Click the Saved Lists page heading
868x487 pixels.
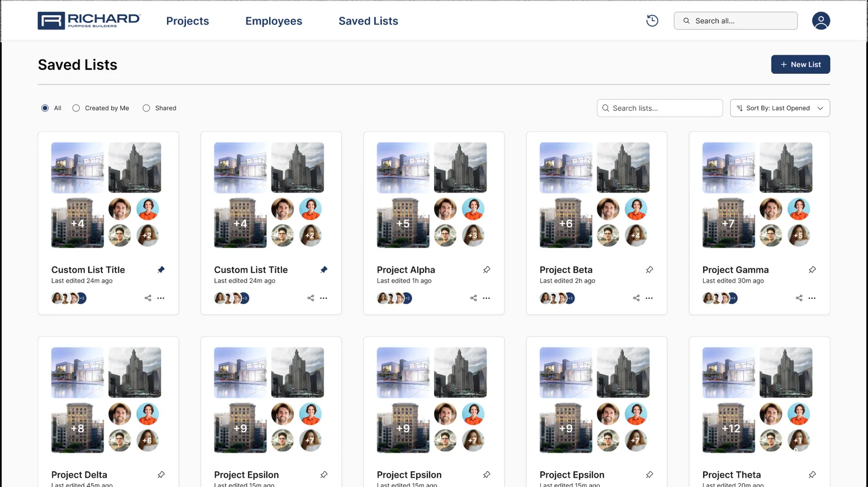click(x=78, y=65)
